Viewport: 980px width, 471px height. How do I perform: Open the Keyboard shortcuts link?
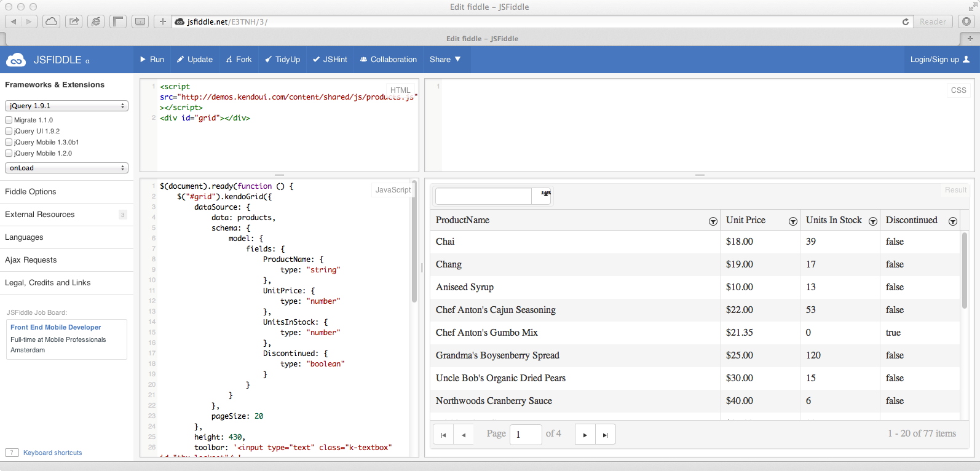pos(52,453)
